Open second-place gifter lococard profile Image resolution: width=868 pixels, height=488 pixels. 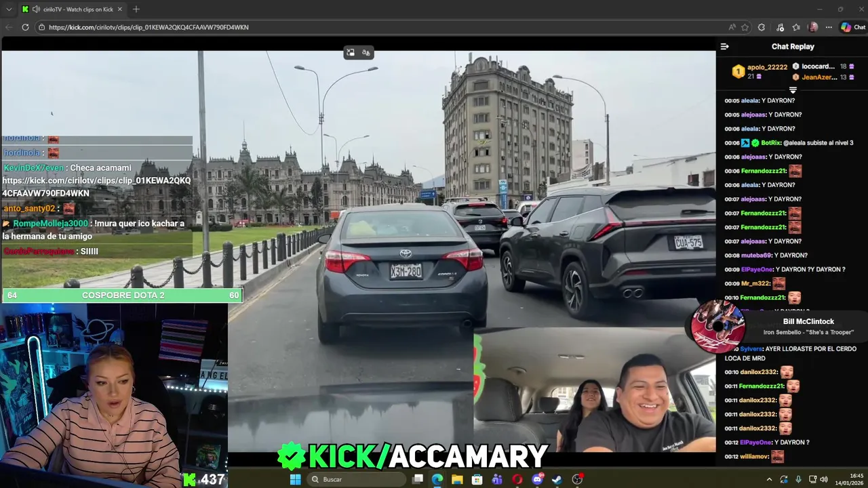(x=818, y=66)
